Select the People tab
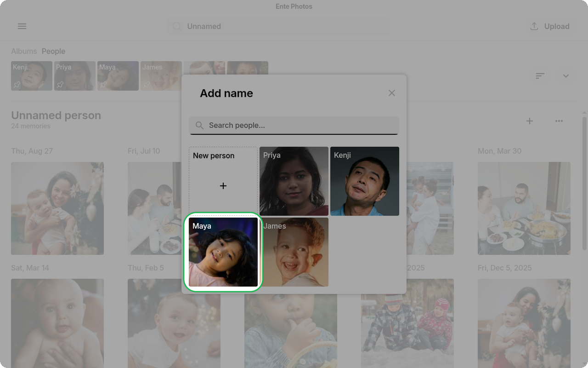588x368 pixels. pyautogui.click(x=53, y=51)
